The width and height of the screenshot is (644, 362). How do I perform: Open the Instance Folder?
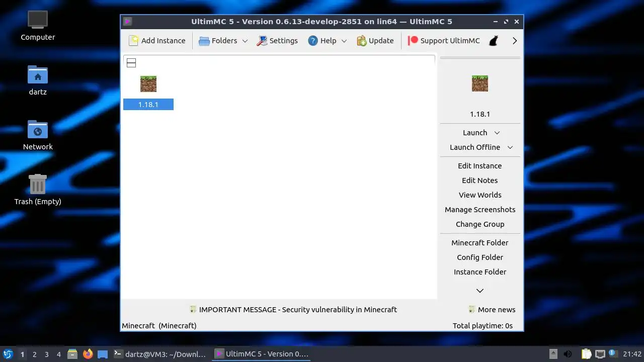click(480, 272)
